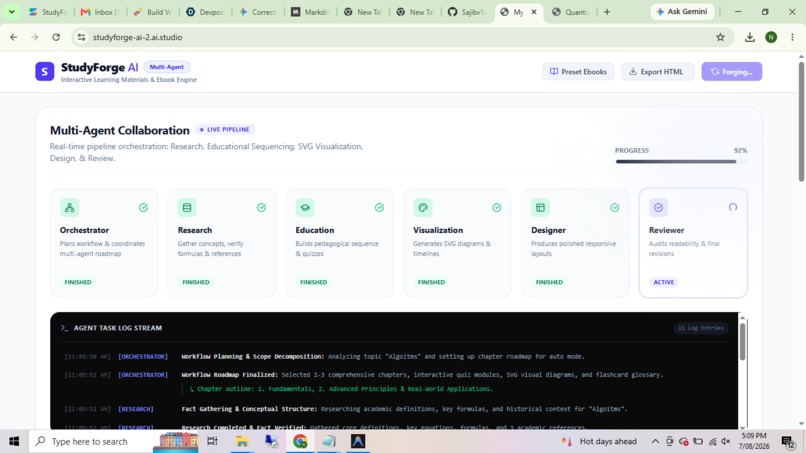Close the active My tab
Image resolution: width=806 pixels, height=453 pixels.
pyautogui.click(x=534, y=12)
